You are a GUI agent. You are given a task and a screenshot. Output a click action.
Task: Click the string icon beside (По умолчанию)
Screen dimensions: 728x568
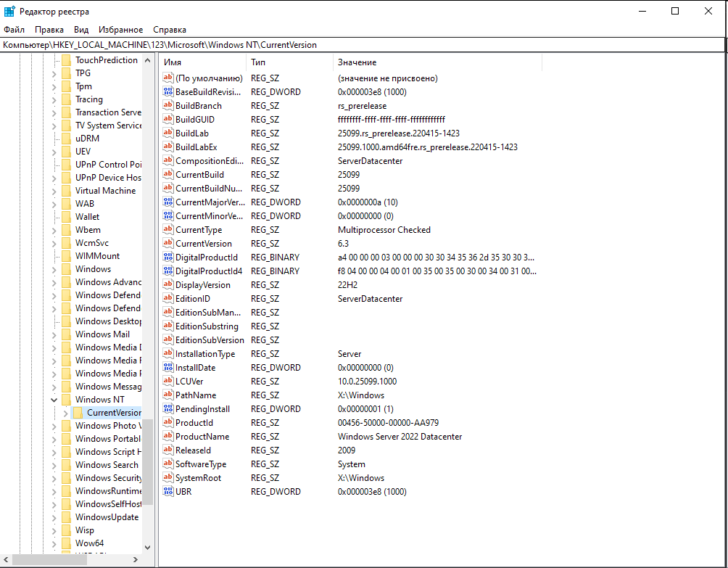[167, 78]
